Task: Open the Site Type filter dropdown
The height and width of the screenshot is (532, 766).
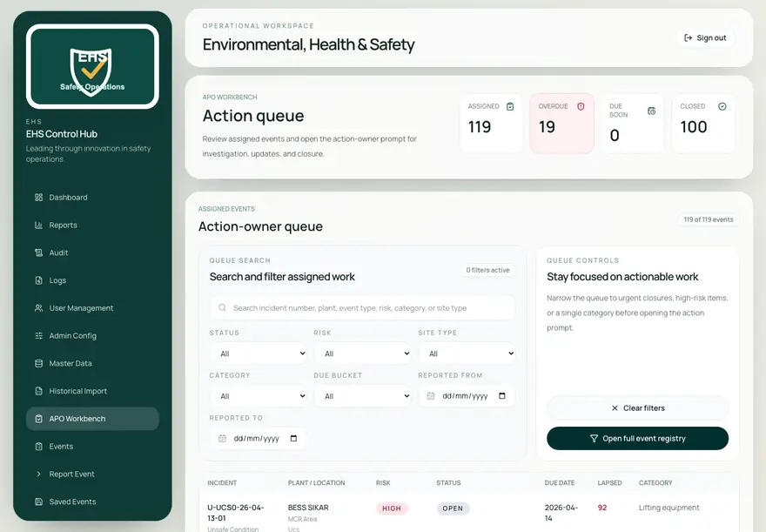Action: pyautogui.click(x=467, y=354)
